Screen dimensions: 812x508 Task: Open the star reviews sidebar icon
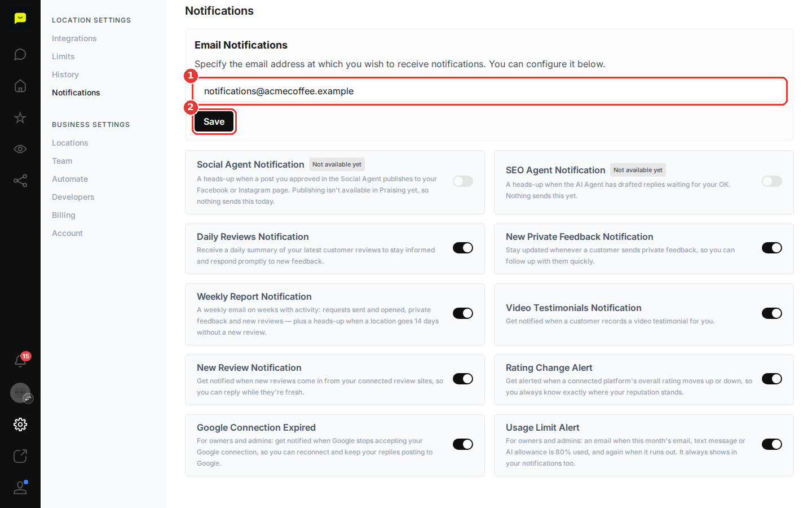pos(20,118)
